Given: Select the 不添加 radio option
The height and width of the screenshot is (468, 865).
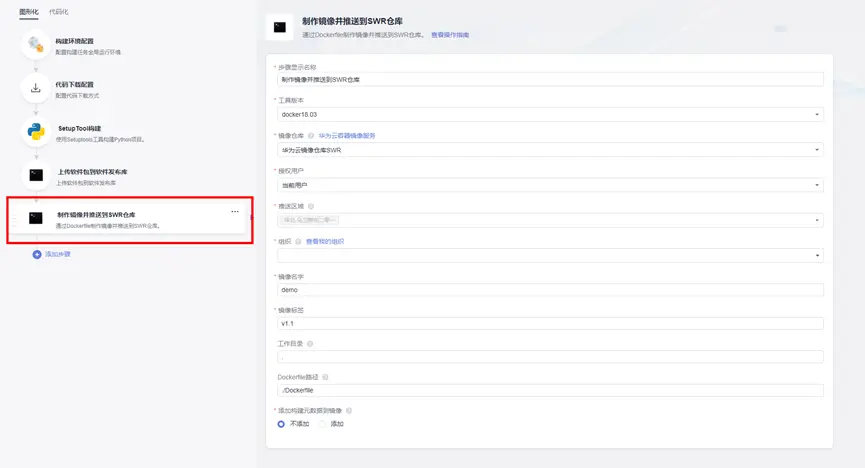Looking at the screenshot, I should click(x=281, y=424).
